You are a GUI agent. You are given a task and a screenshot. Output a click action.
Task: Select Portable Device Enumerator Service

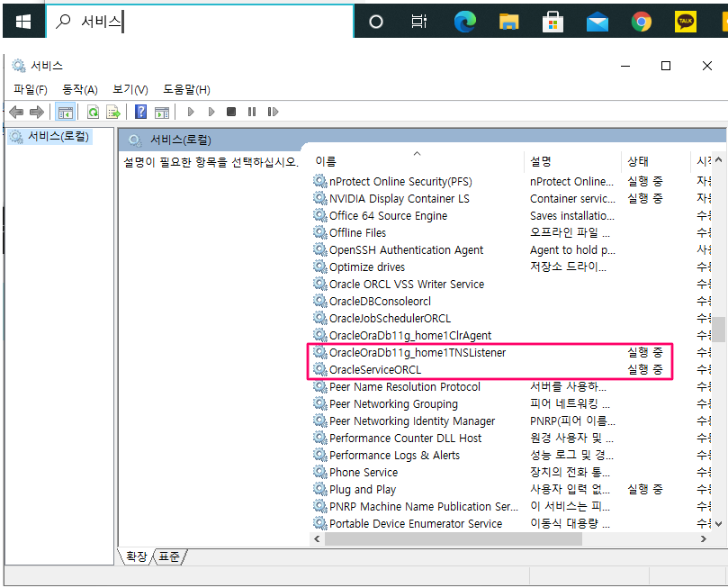pos(416,524)
